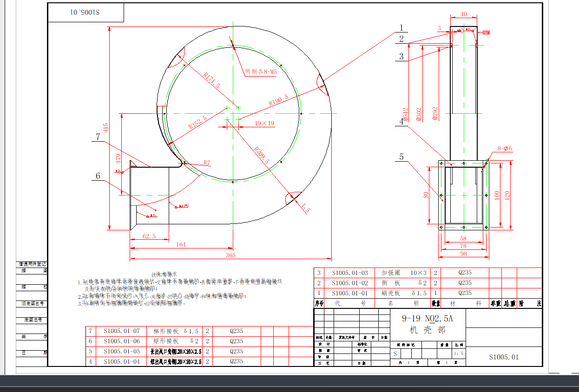Image resolution: width=579 pixels, height=392 pixels.
Task: Select the 9-19 NO2.5A title text
Action: click(x=427, y=319)
